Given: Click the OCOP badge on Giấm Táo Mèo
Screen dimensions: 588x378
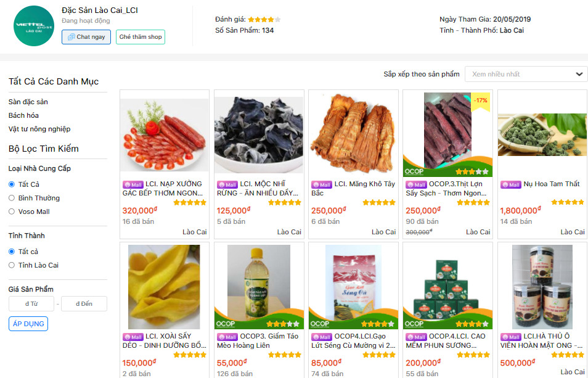Looking at the screenshot, I should 225,324.
